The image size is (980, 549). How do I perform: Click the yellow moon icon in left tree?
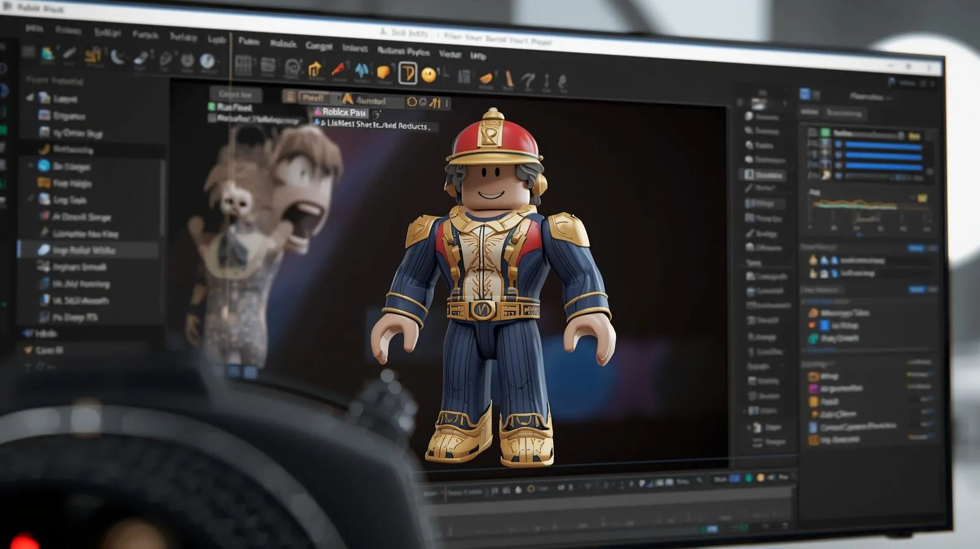pos(44,149)
